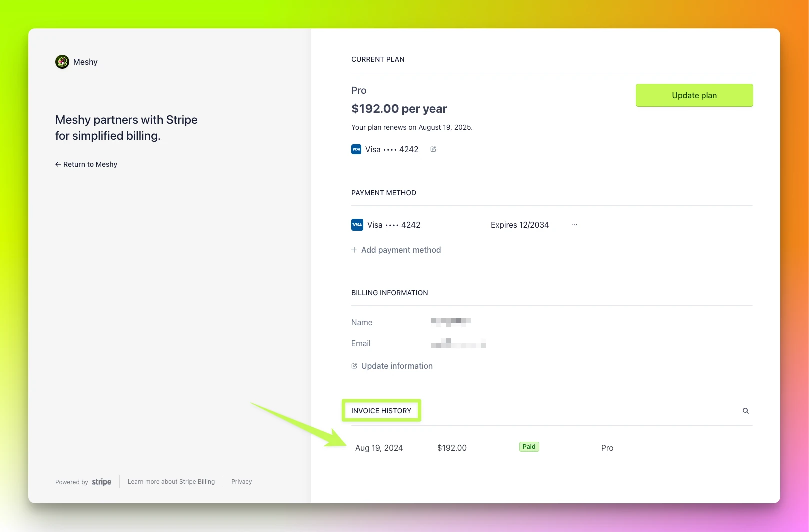809x532 pixels.
Task: Click the Visa card icon under Payment Method
Action: pos(357,225)
